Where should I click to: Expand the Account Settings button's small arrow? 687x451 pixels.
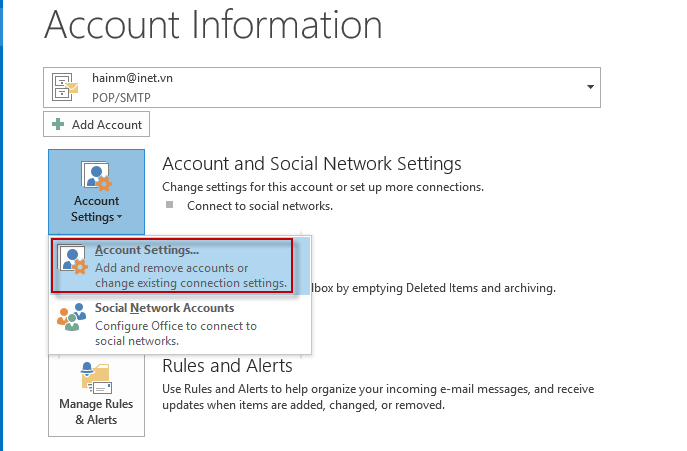pyautogui.click(x=120, y=217)
